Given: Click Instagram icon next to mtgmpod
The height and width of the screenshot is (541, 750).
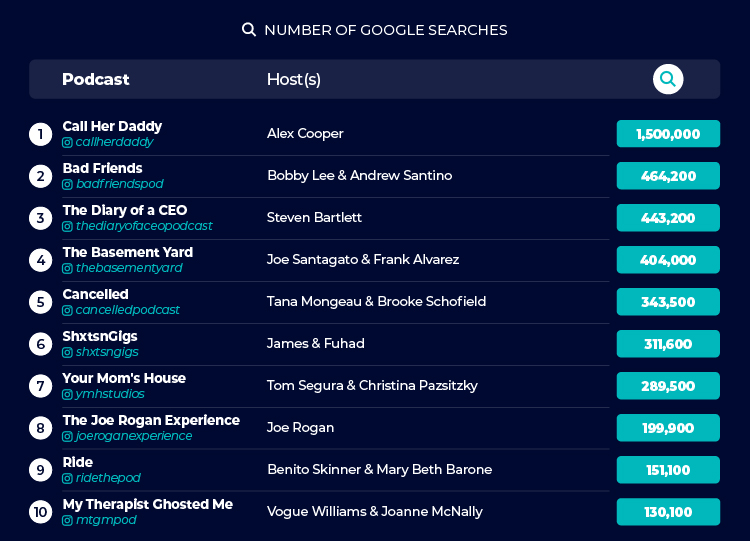Looking at the screenshot, I should (x=67, y=520).
